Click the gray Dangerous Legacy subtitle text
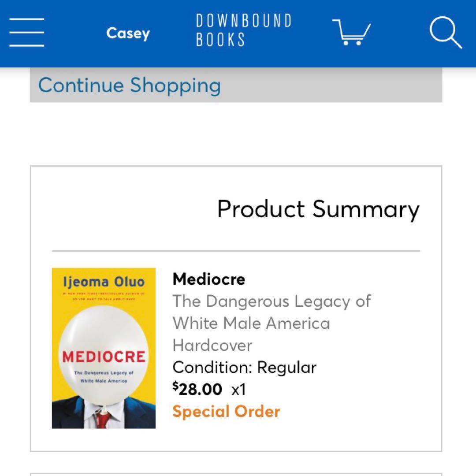This screenshot has width=476, height=476. pyautogui.click(x=271, y=312)
